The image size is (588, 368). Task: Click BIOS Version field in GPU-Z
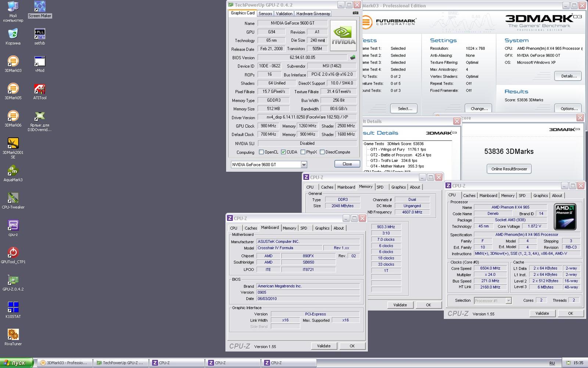click(302, 57)
